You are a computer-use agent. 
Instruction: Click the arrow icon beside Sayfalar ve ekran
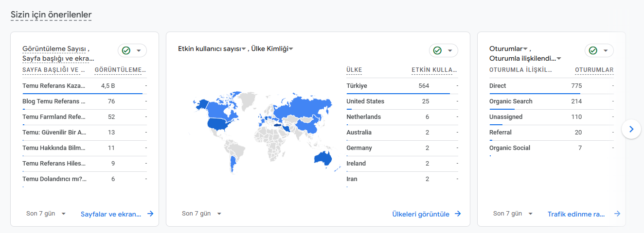point(150,214)
